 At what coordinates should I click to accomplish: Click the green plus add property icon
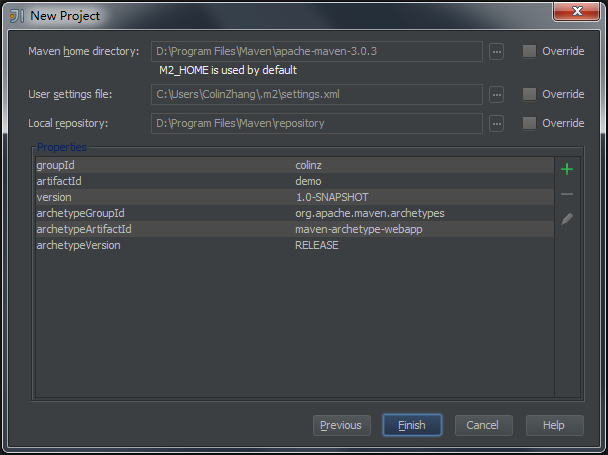[x=567, y=169]
